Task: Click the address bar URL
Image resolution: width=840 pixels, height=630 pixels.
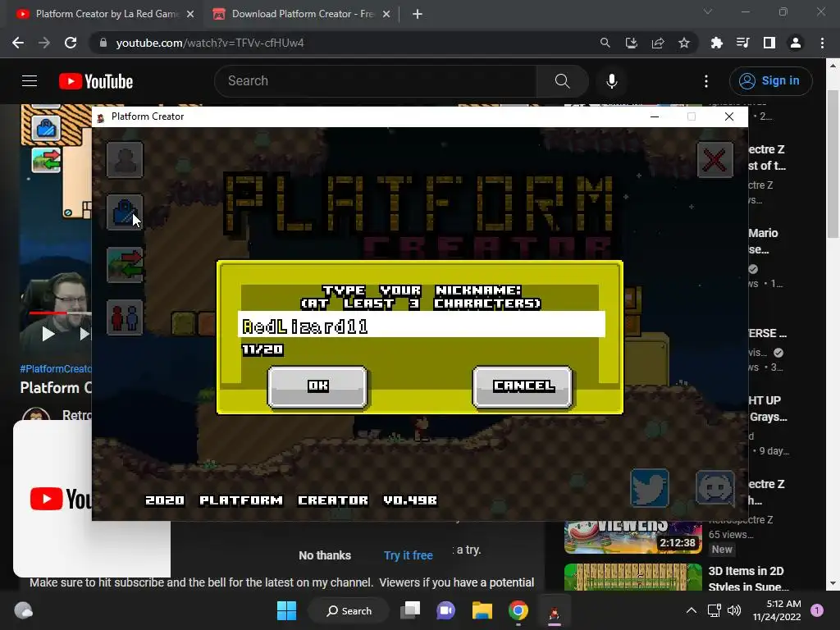Action: click(209, 43)
